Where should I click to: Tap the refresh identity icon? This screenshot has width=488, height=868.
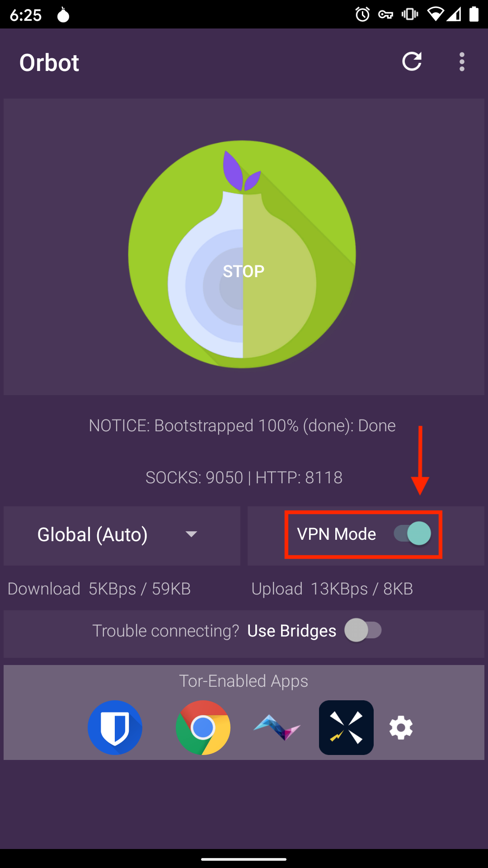[x=412, y=61]
